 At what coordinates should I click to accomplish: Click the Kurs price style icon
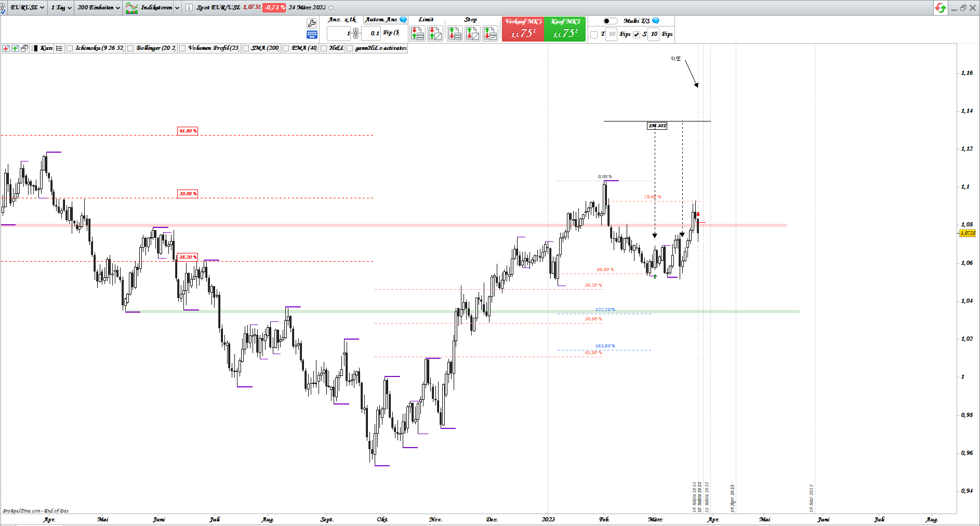tap(35, 48)
